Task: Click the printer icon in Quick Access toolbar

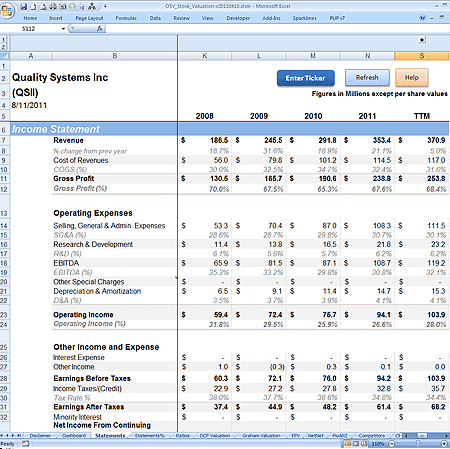Action: coord(53,6)
